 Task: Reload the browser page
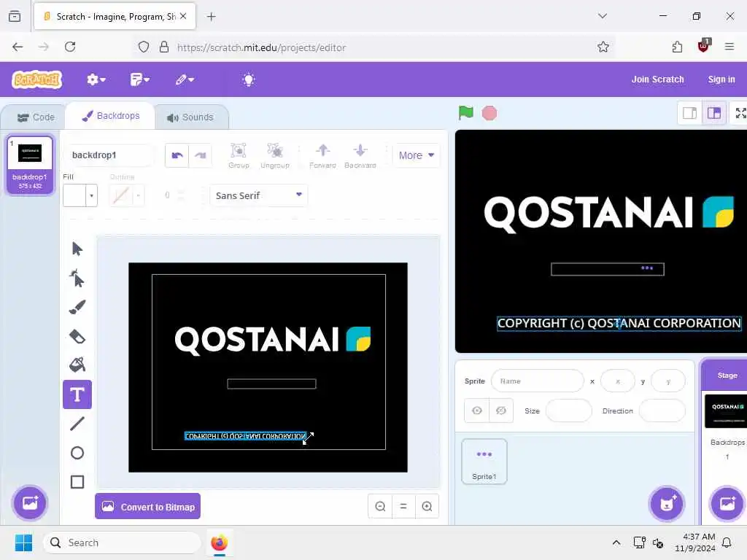tap(70, 47)
